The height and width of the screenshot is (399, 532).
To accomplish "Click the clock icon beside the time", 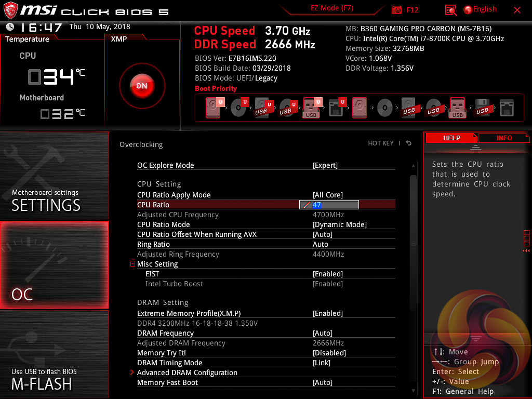I will pos(10,26).
